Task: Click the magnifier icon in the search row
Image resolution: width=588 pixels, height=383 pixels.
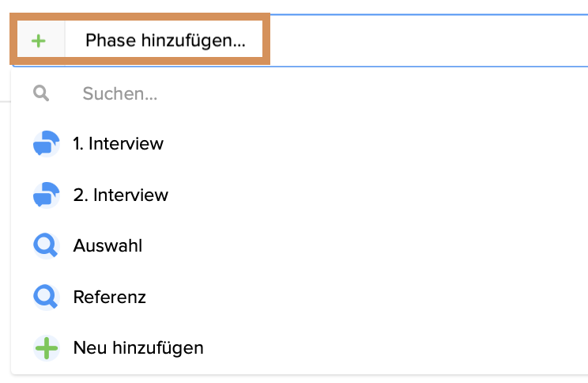Action: click(x=42, y=93)
